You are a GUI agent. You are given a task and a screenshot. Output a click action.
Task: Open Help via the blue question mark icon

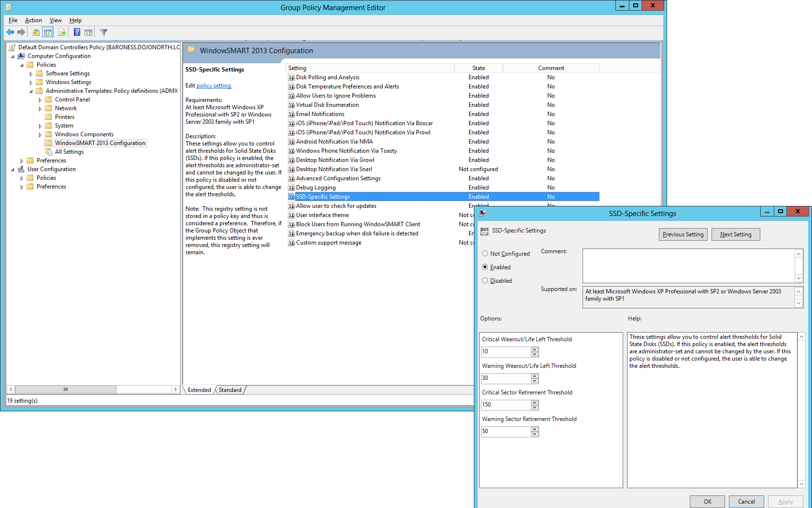click(x=77, y=32)
